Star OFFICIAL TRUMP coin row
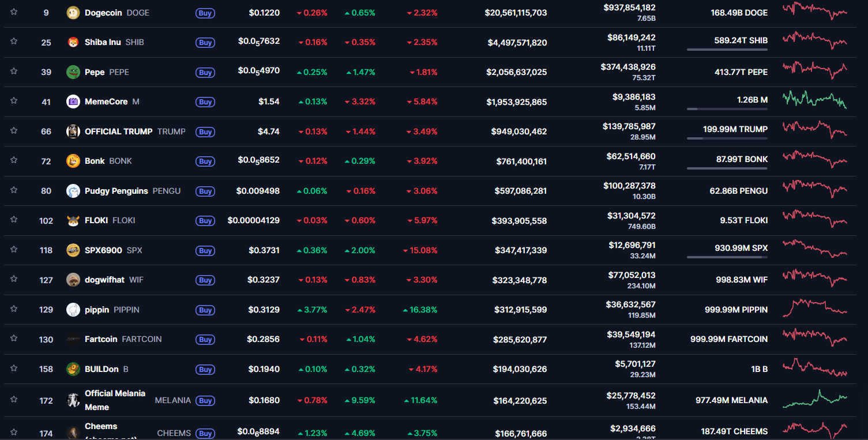The width and height of the screenshot is (868, 440). click(x=14, y=130)
